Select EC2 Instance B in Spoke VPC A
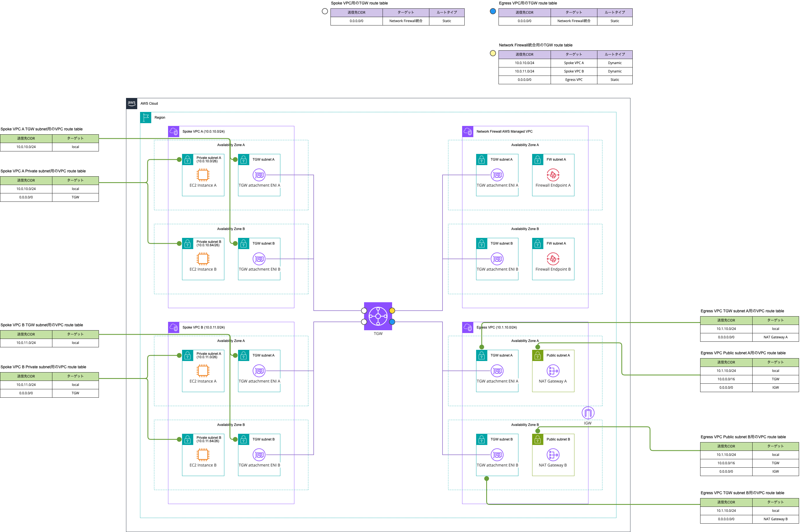Viewport: 801px width, 532px height. (203, 259)
